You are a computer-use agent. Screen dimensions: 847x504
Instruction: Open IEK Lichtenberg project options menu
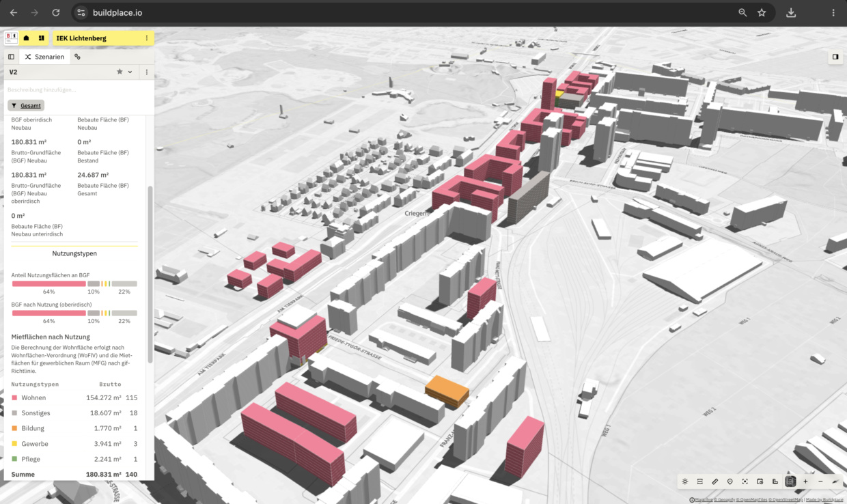coord(146,38)
